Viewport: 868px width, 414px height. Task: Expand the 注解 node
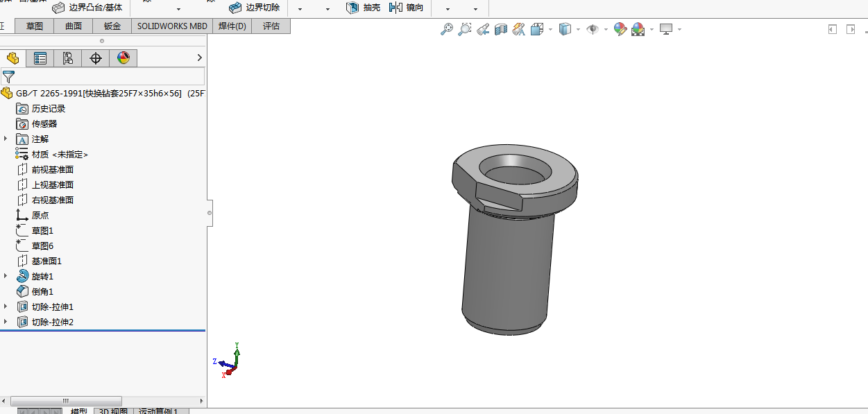click(x=6, y=139)
